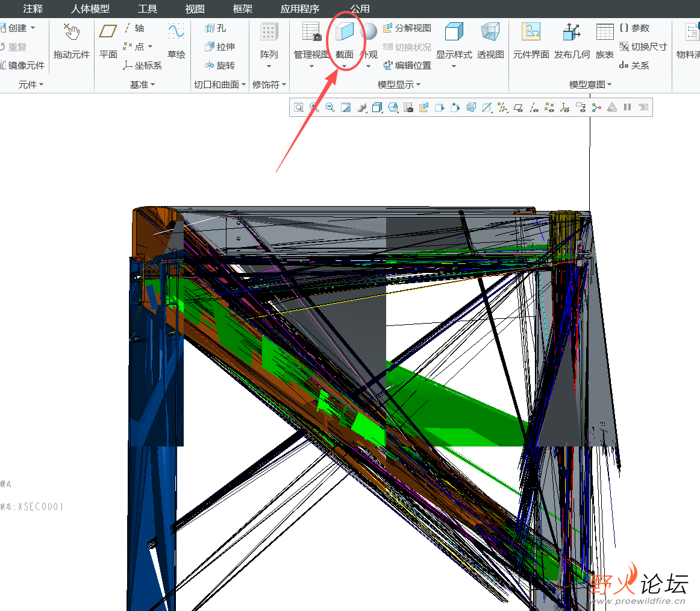Select the 拖动元件 (Drag Components) tool

tap(71, 40)
